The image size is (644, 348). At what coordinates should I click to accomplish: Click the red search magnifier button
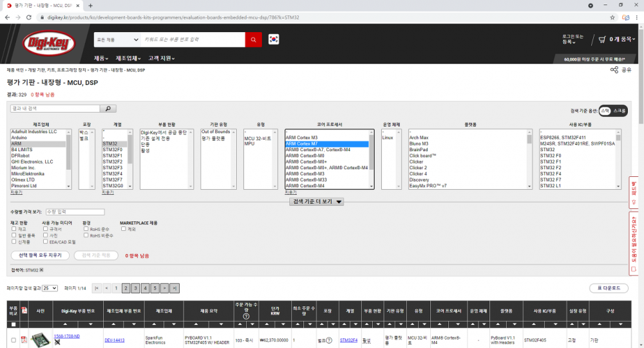tap(254, 40)
